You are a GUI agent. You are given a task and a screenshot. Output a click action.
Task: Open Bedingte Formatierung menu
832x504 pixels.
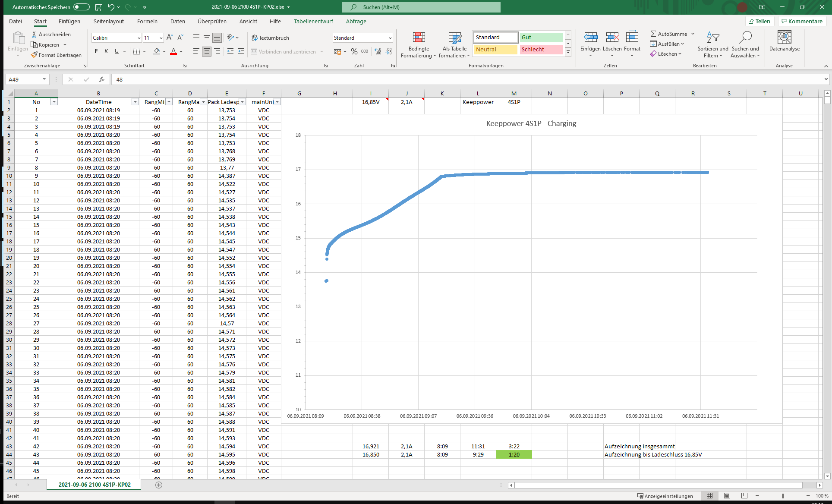tap(419, 44)
